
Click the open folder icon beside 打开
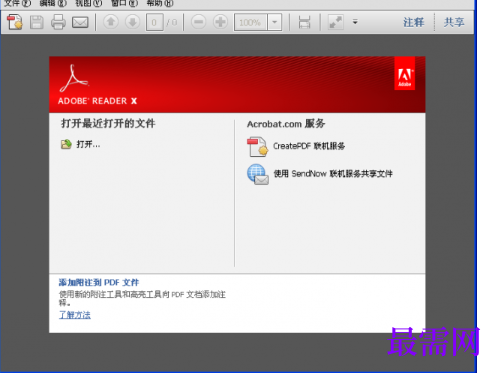point(66,144)
